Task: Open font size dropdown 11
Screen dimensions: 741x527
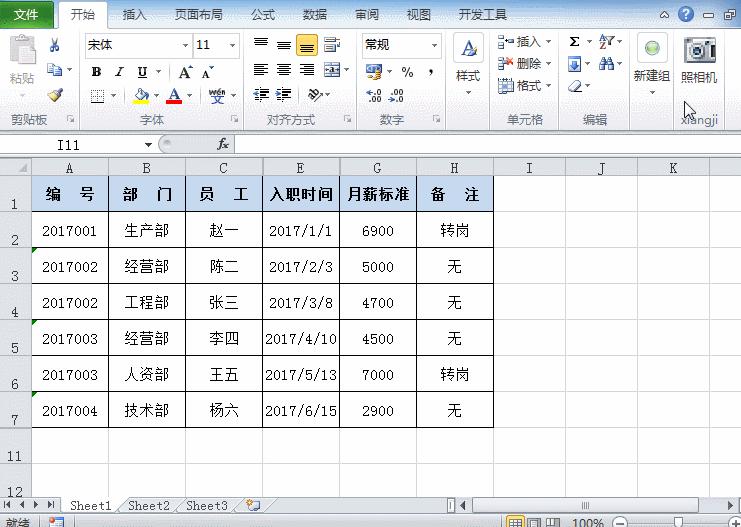Action: coord(233,45)
